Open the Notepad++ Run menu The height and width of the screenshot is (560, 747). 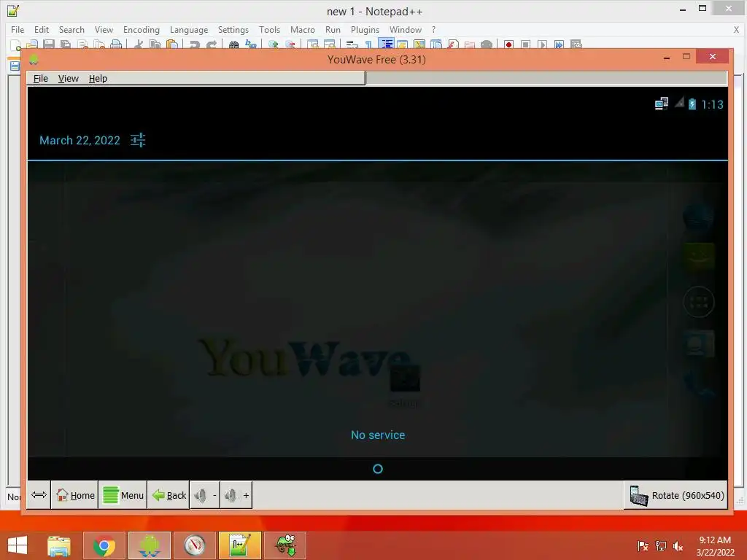[333, 29]
